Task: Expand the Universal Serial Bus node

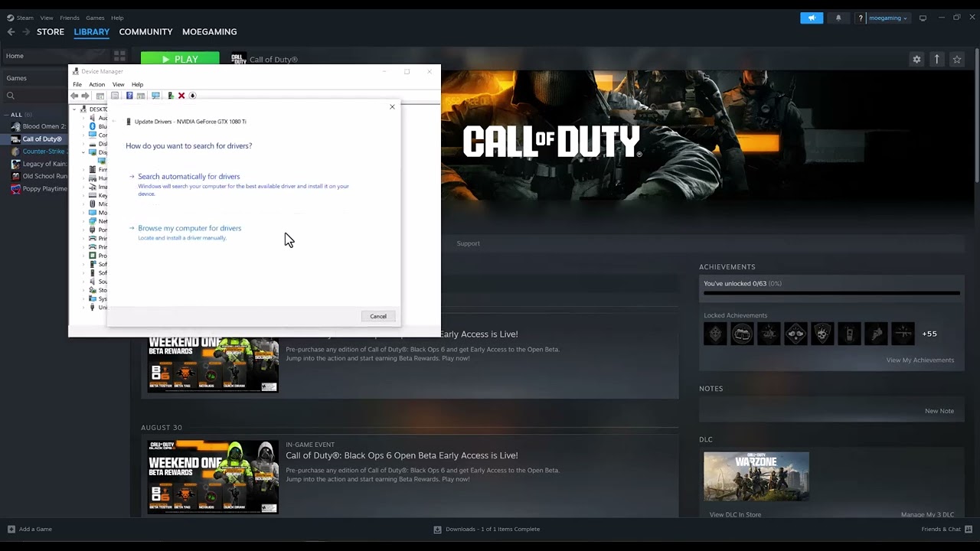Action: pos(83,307)
